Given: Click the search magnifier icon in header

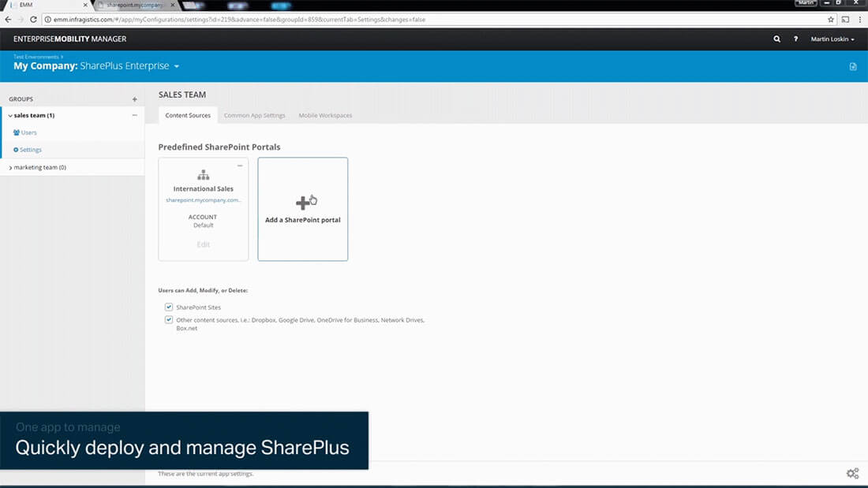Looking at the screenshot, I should point(776,39).
